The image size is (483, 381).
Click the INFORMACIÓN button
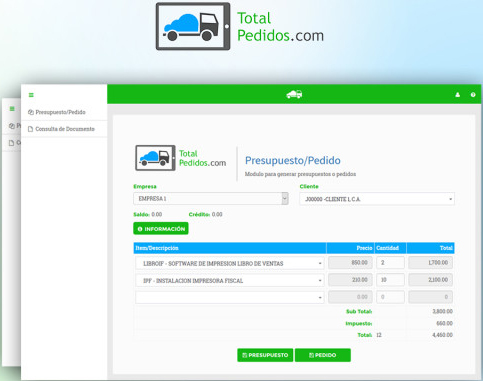coord(161,229)
